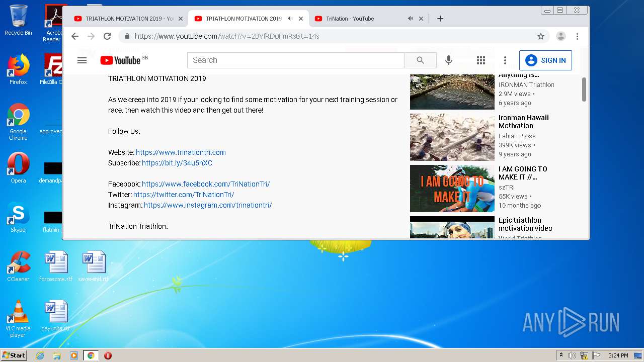Open the Chrome three-dot menu
The width and height of the screenshot is (644, 362).
(578, 36)
